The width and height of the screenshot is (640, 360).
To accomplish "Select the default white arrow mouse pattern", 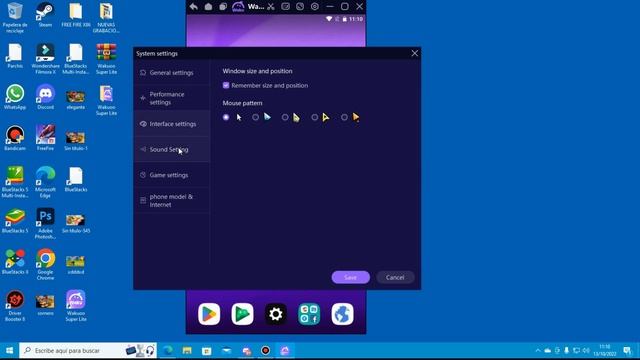I will [226, 117].
